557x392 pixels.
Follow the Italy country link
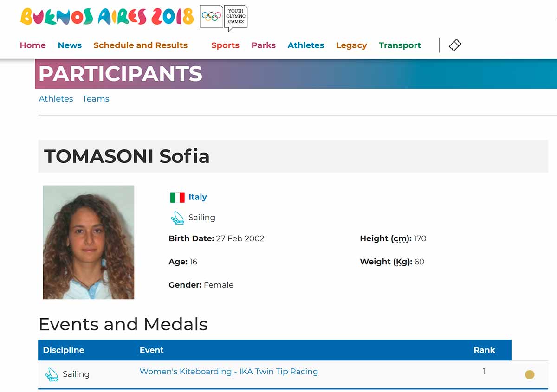(x=198, y=197)
